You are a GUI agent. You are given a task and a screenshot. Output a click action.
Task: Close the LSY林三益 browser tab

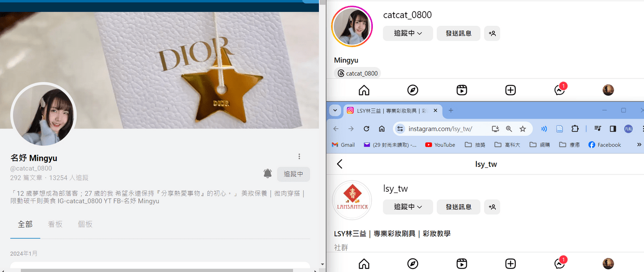click(435, 111)
